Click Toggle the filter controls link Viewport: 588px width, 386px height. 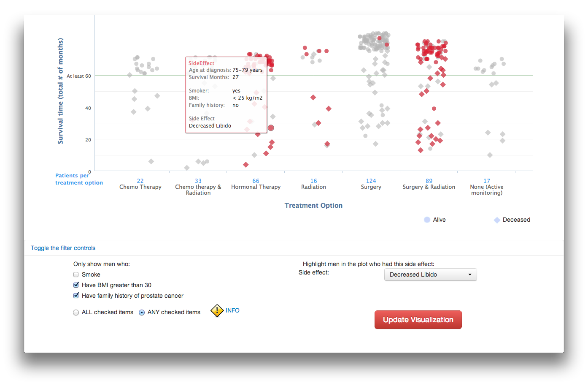click(x=63, y=248)
